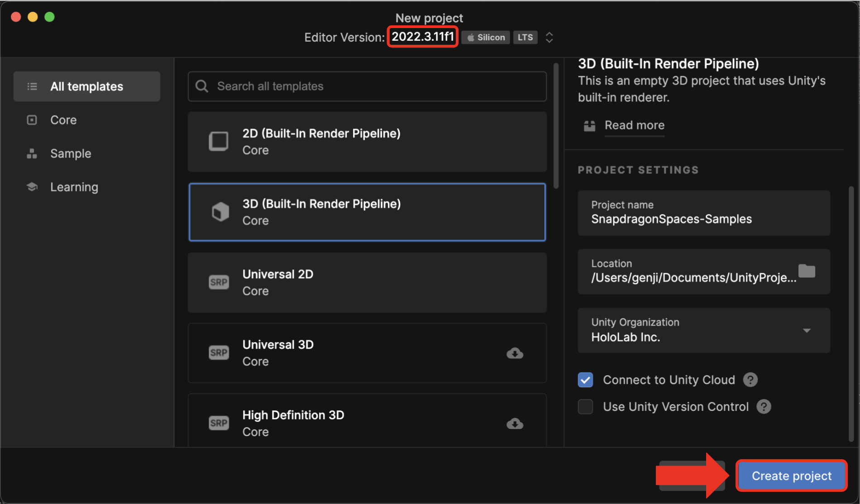860x504 pixels.
Task: Open help for Use Unity Version Control
Action: point(764,407)
